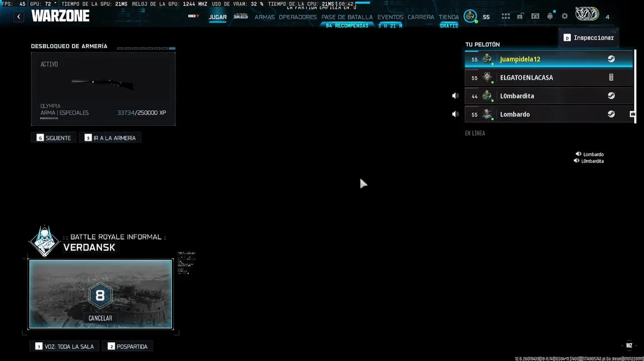
Task: Click the speaker icon beside Lombardo voice label
Action: pyautogui.click(x=578, y=154)
